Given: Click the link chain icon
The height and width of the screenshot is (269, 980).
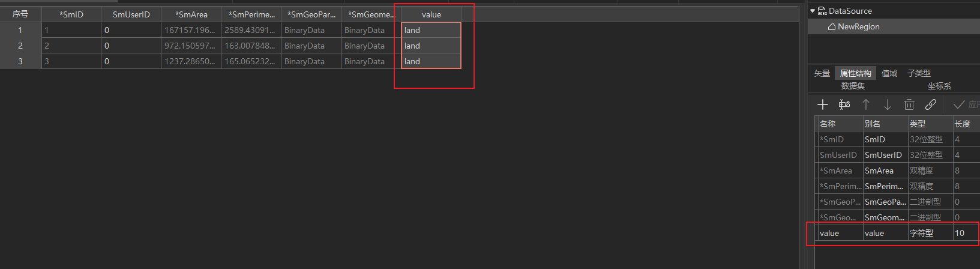Looking at the screenshot, I should [931, 104].
